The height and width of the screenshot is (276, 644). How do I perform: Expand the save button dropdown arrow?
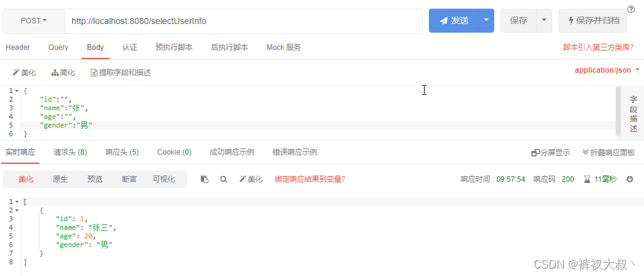pos(544,20)
